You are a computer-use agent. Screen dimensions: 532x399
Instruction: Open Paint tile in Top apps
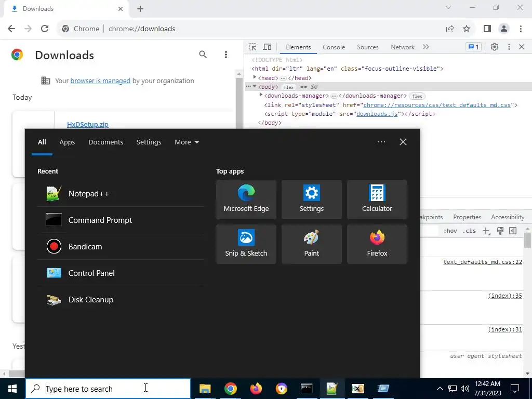tap(312, 244)
